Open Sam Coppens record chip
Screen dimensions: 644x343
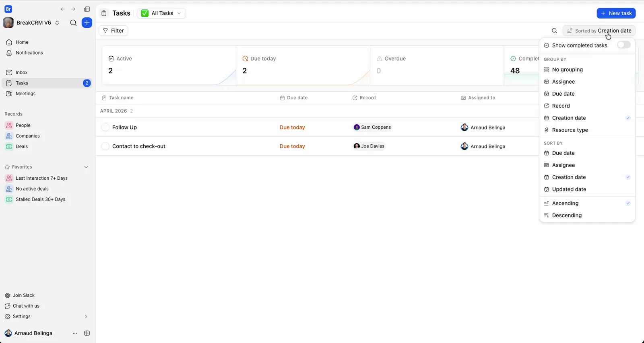tap(372, 127)
